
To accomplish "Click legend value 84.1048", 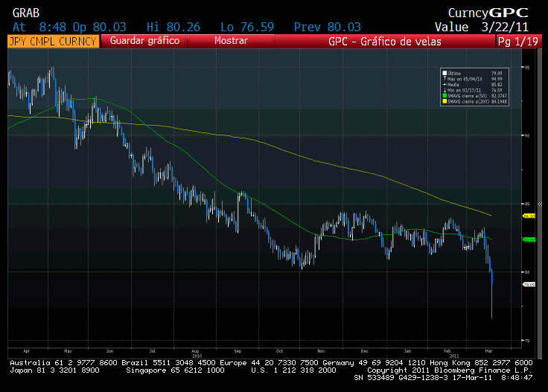I will (x=499, y=101).
